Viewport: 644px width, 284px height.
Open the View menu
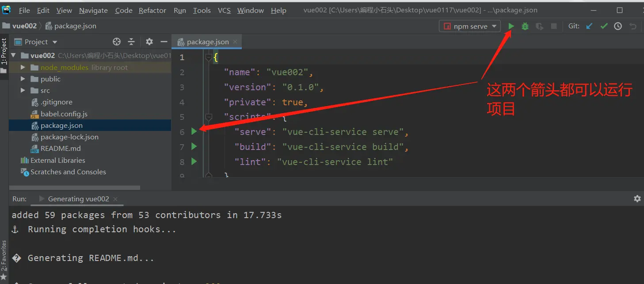pyautogui.click(x=64, y=10)
